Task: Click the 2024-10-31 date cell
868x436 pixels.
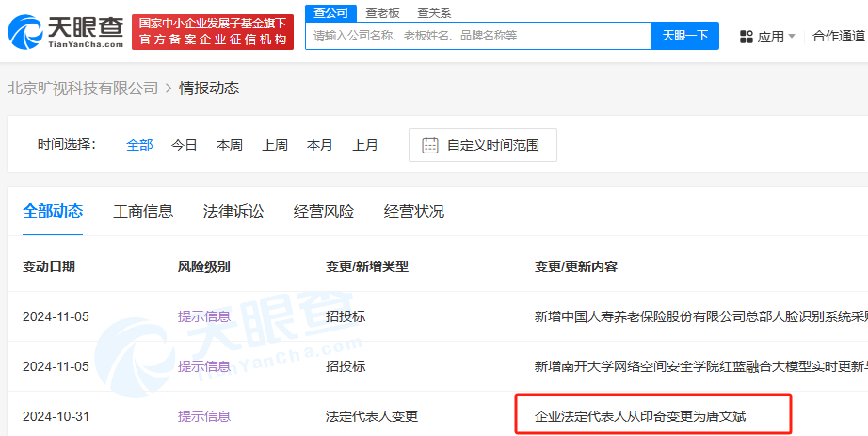Action: [56, 416]
